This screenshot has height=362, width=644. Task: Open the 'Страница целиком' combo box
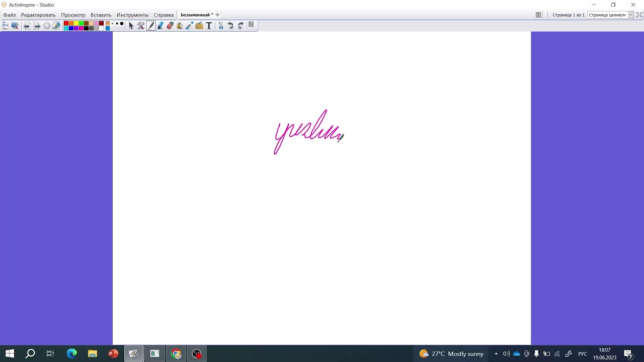tap(610, 15)
